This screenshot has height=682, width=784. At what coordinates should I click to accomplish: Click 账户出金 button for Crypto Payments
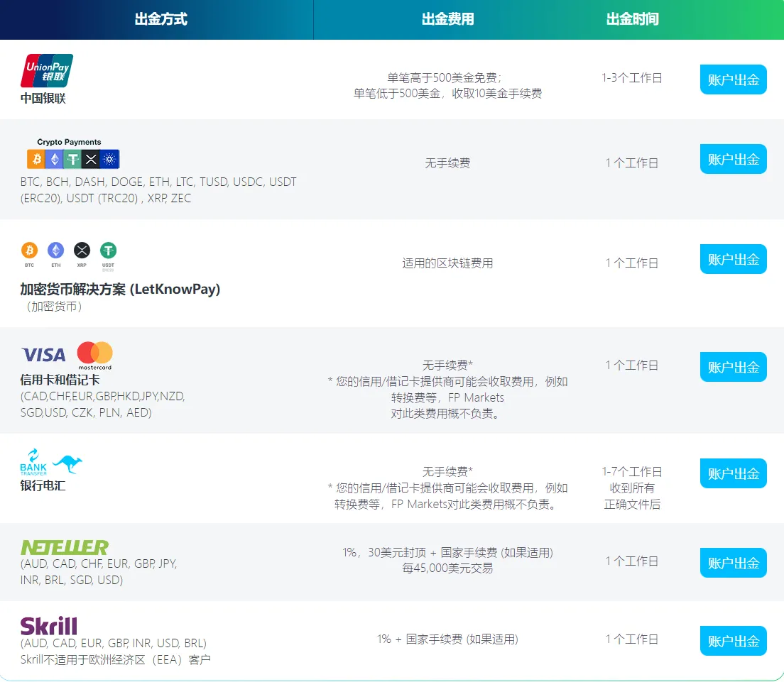[x=733, y=159]
